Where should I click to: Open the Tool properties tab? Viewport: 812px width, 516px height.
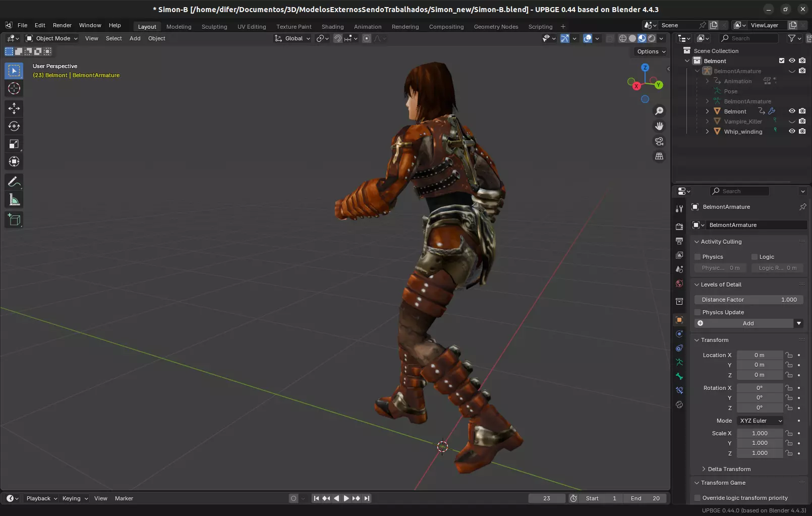click(679, 208)
